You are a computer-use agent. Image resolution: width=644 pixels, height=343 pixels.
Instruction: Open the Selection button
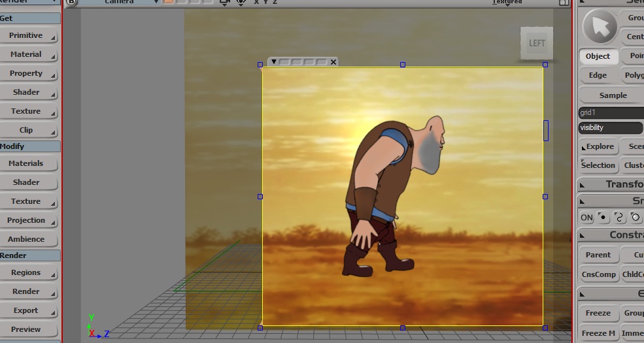pos(598,165)
